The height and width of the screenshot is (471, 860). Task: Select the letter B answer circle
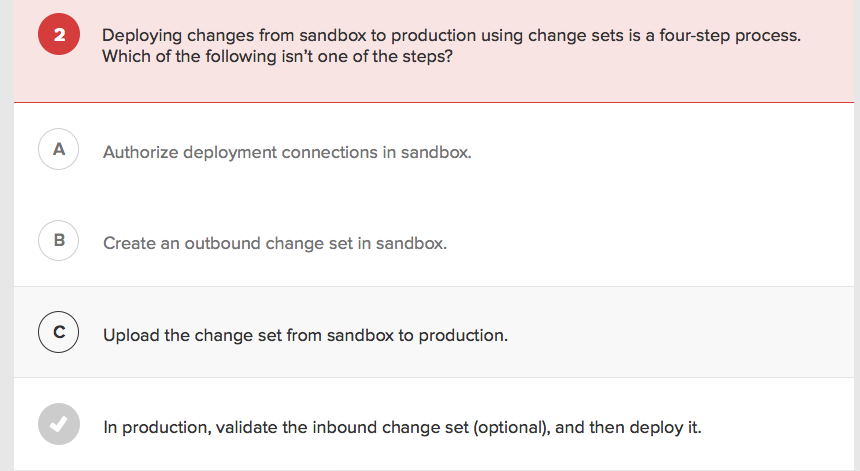click(x=59, y=241)
